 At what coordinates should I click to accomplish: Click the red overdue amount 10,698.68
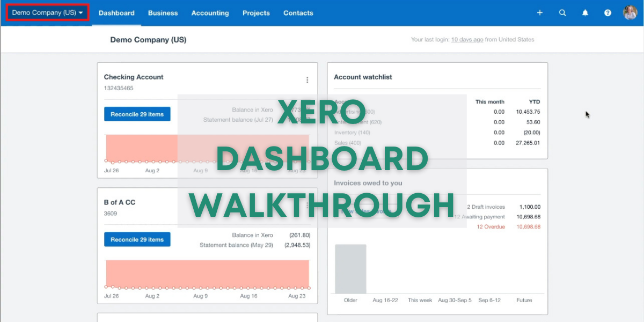tap(528, 227)
